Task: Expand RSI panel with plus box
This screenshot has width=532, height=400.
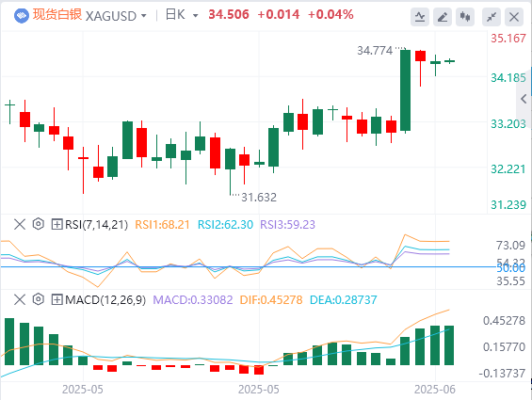Action: click(x=56, y=224)
